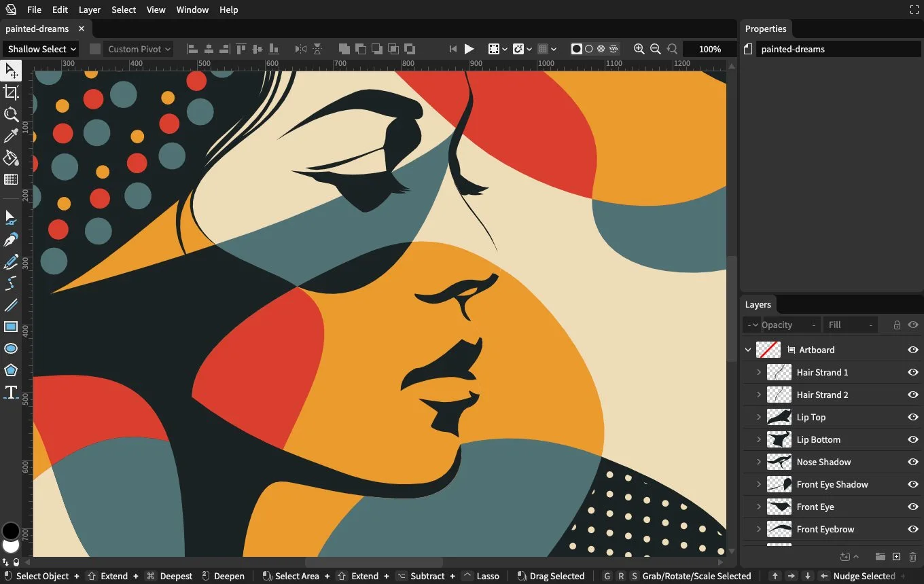Choose the Spline tool
Image resolution: width=924 pixels, height=584 pixels.
11,283
